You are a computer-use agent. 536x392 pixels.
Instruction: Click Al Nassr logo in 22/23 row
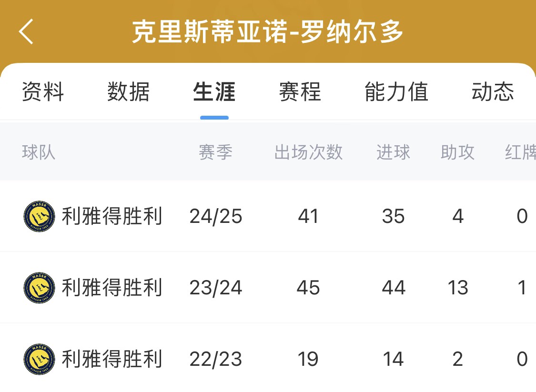pyautogui.click(x=40, y=359)
